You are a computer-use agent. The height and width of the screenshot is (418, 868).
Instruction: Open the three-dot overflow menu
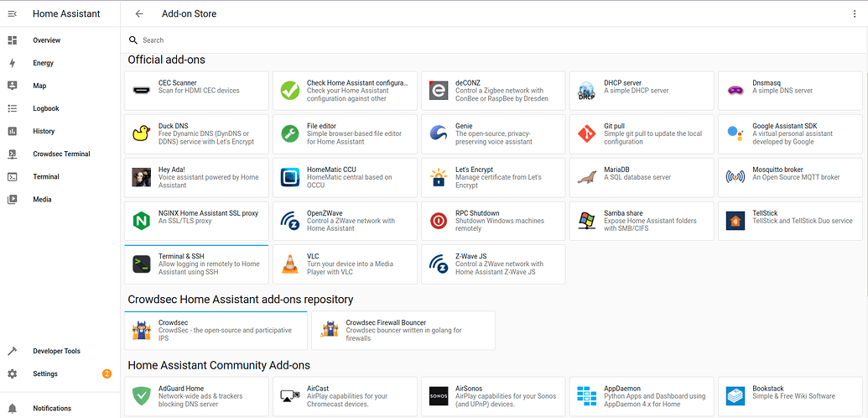tap(855, 13)
